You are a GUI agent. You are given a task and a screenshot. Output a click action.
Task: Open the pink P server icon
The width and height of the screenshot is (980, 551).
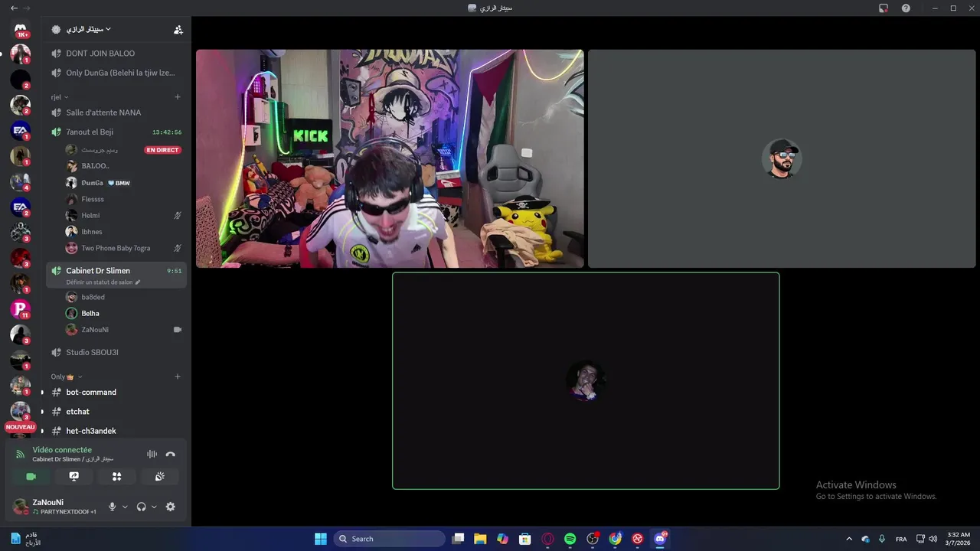pyautogui.click(x=21, y=309)
